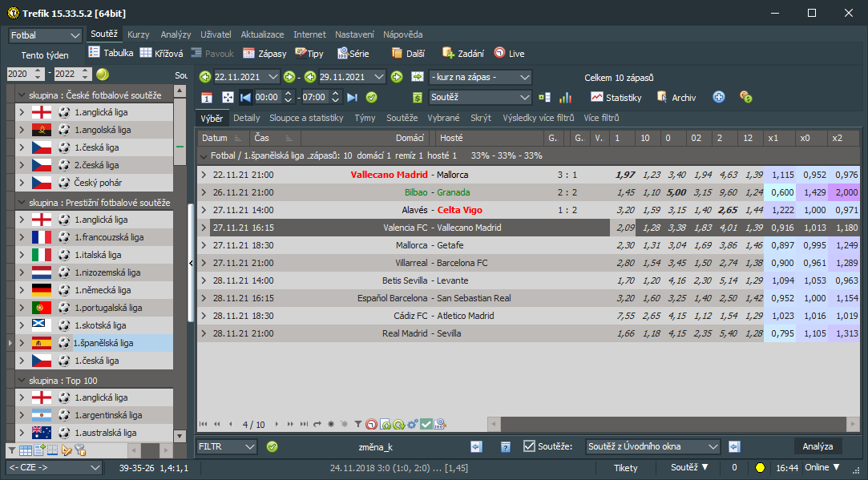Click the Analýza button
Screen dimensions: 868x480
click(818, 446)
